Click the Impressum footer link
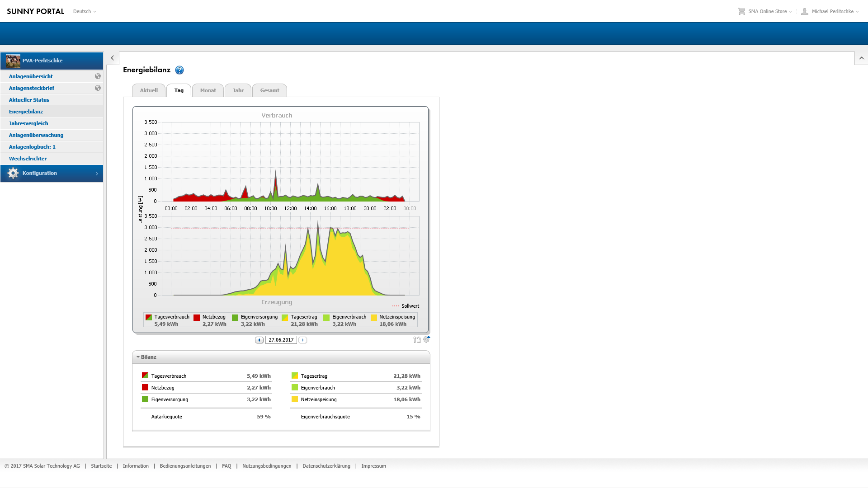The image size is (868, 488). pyautogui.click(x=373, y=466)
